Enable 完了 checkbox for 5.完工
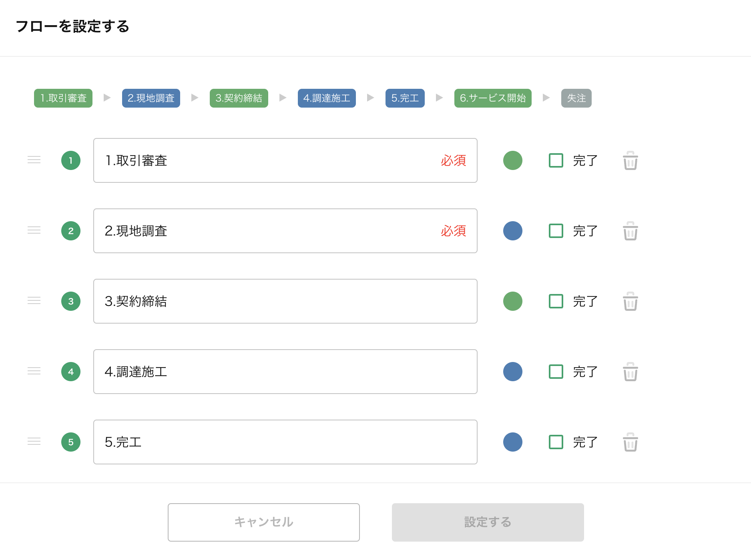The height and width of the screenshot is (560, 751). [556, 442]
